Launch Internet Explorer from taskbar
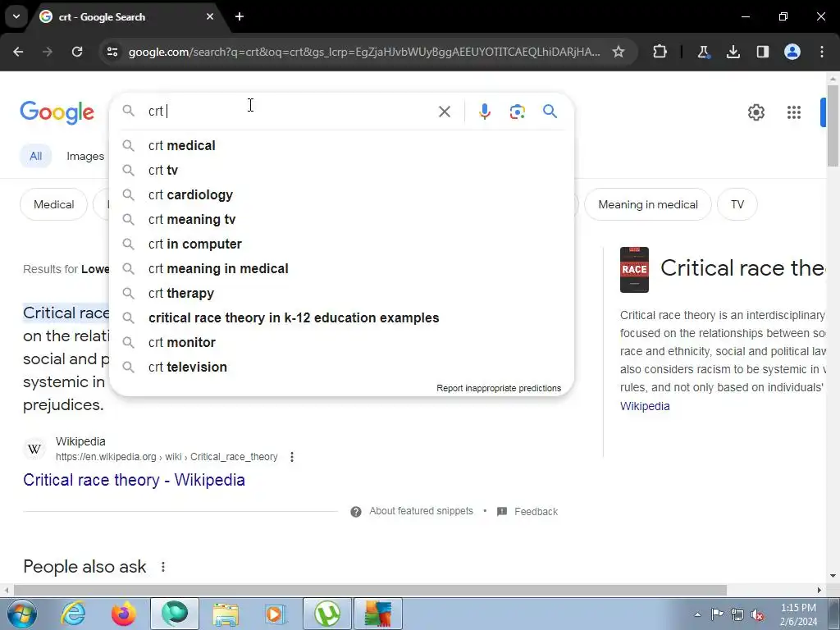This screenshot has width=840, height=630. pyautogui.click(x=73, y=614)
